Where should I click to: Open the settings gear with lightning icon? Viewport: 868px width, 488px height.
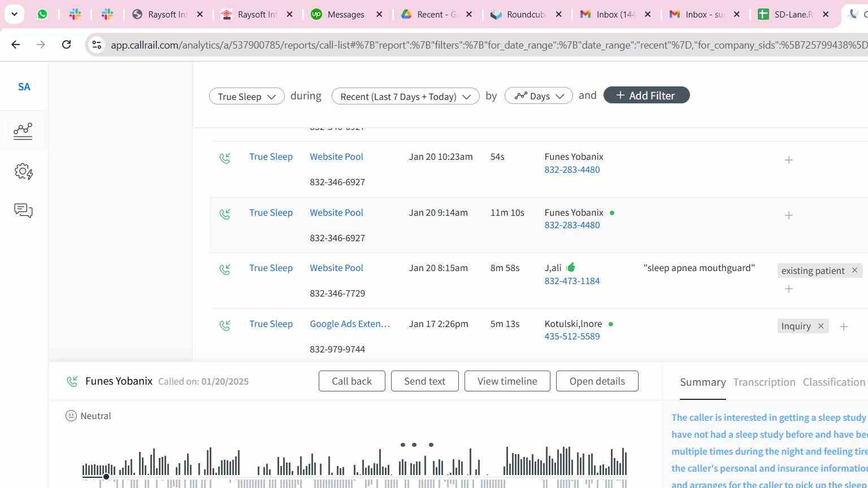click(x=23, y=171)
